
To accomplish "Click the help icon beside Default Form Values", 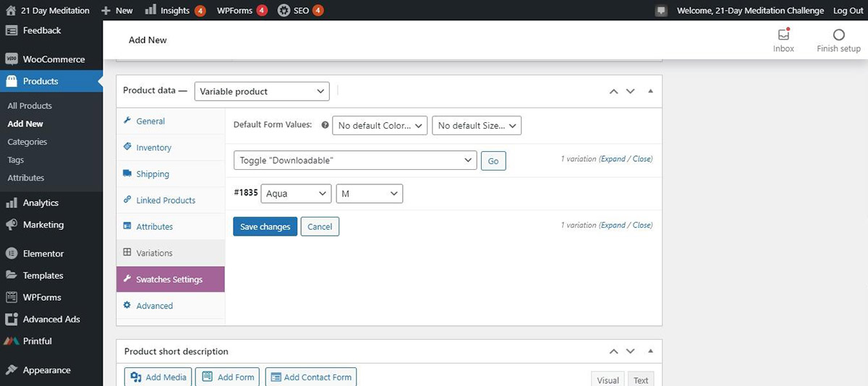I will click(325, 125).
